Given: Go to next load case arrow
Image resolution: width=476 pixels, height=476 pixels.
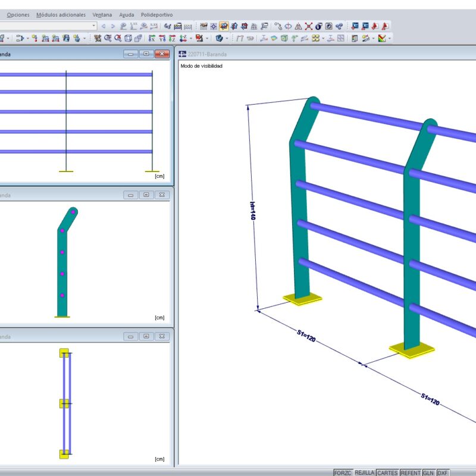Looking at the screenshot, I should coord(113,26).
